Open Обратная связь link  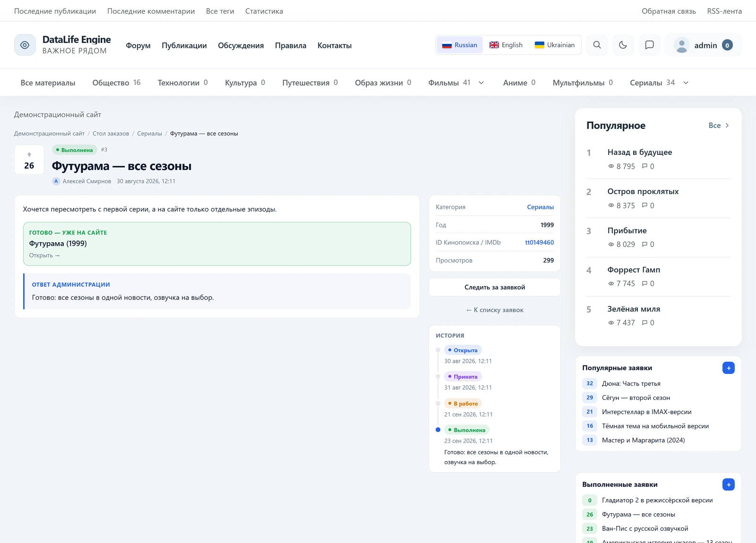669,11
